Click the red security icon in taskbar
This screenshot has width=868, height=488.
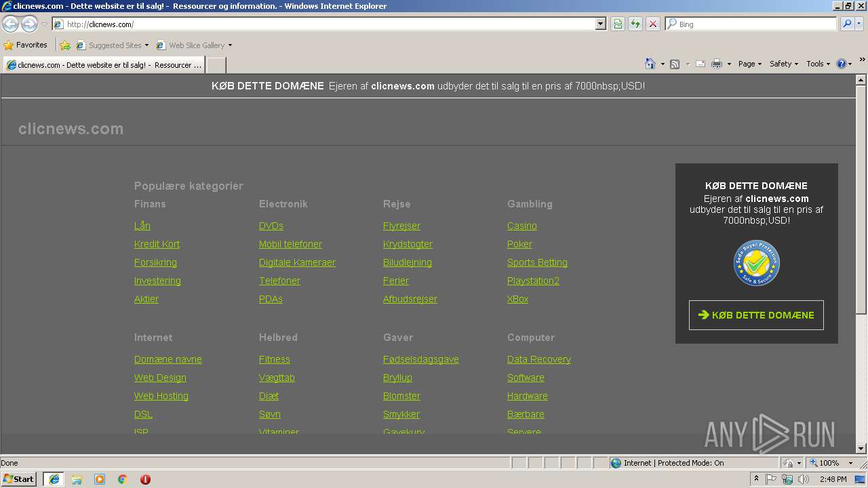[145, 479]
